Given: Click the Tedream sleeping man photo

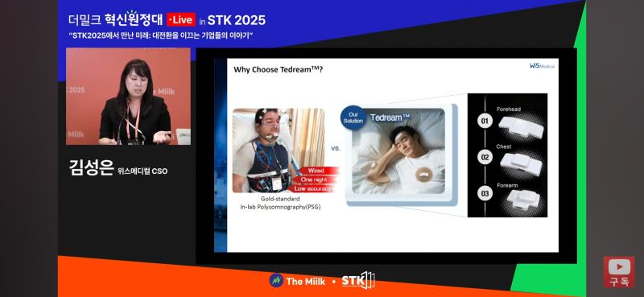Looking at the screenshot, I should [398, 151].
